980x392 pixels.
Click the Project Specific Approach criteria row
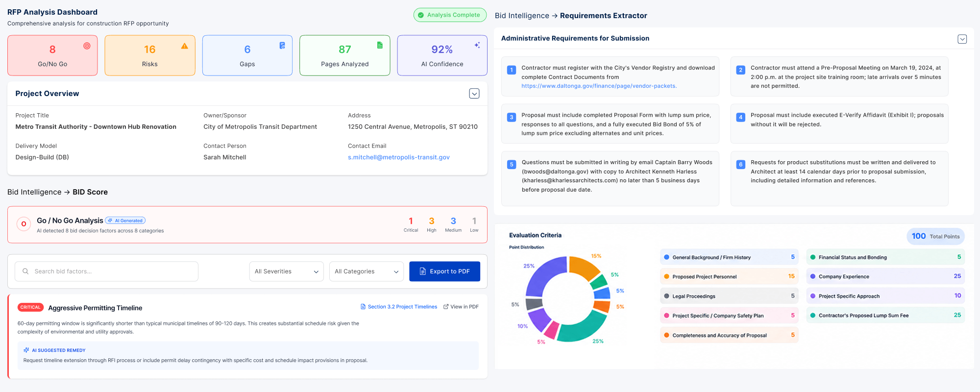point(885,296)
